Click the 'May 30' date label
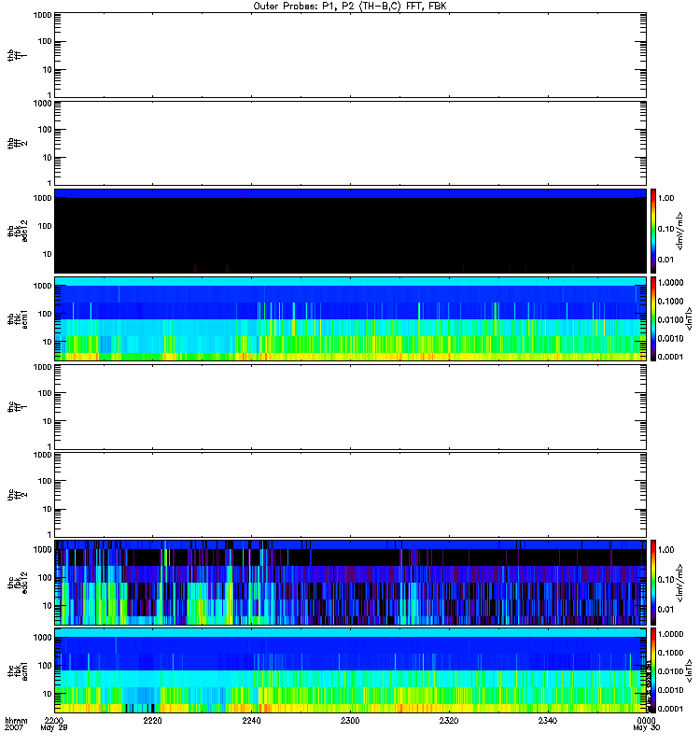The height and width of the screenshot is (747, 700). click(646, 727)
